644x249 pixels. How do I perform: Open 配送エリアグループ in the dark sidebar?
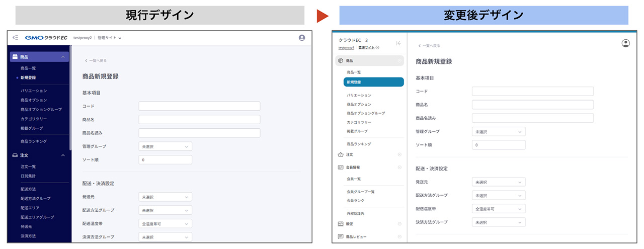(37, 217)
